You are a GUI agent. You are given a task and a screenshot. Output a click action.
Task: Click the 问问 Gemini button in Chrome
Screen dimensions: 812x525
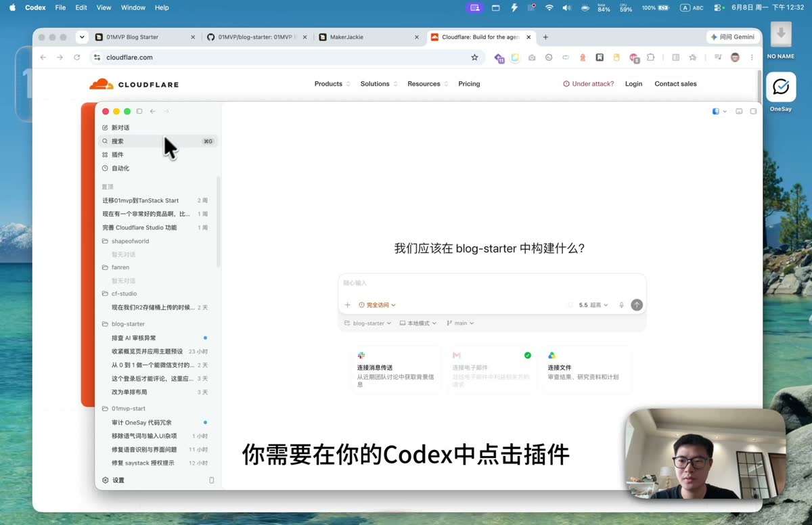pos(732,37)
